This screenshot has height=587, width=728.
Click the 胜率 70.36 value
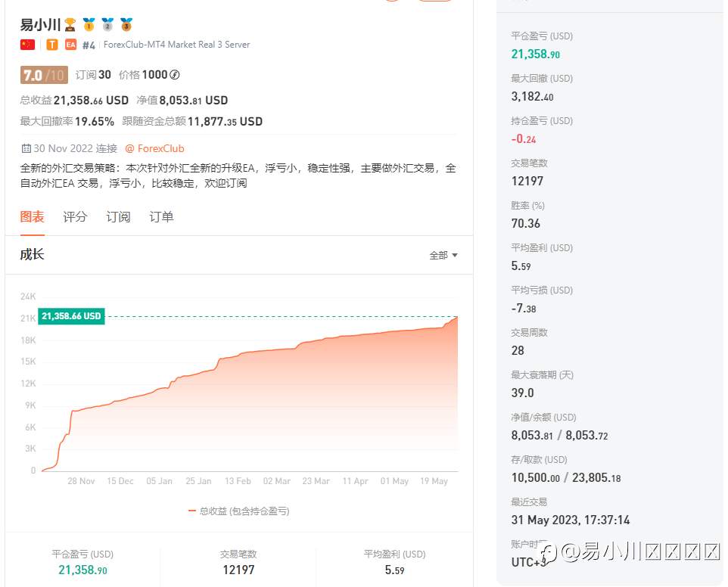click(x=526, y=223)
